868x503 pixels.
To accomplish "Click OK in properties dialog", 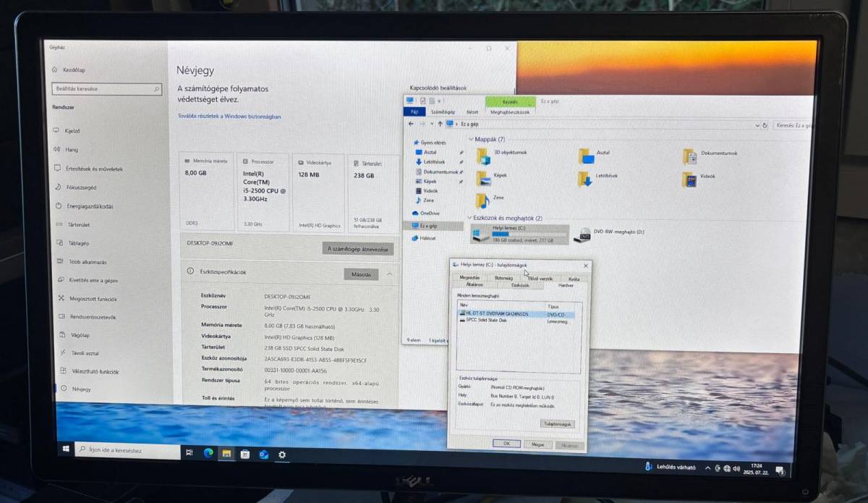I will coord(506,444).
